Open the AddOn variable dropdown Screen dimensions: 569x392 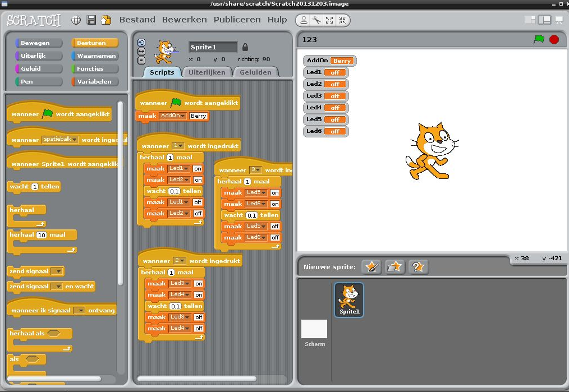click(173, 116)
